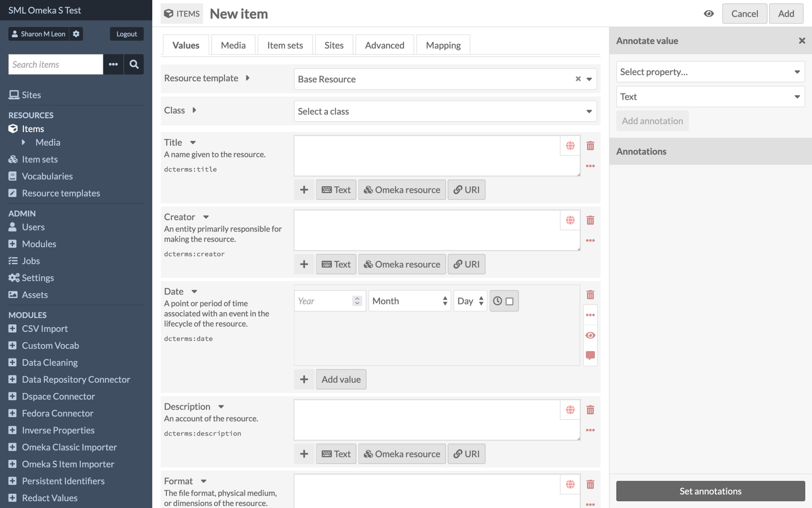Screen dimensions: 812x508
Task: Expand the Media submenu under Items
Action: [x=24, y=142]
